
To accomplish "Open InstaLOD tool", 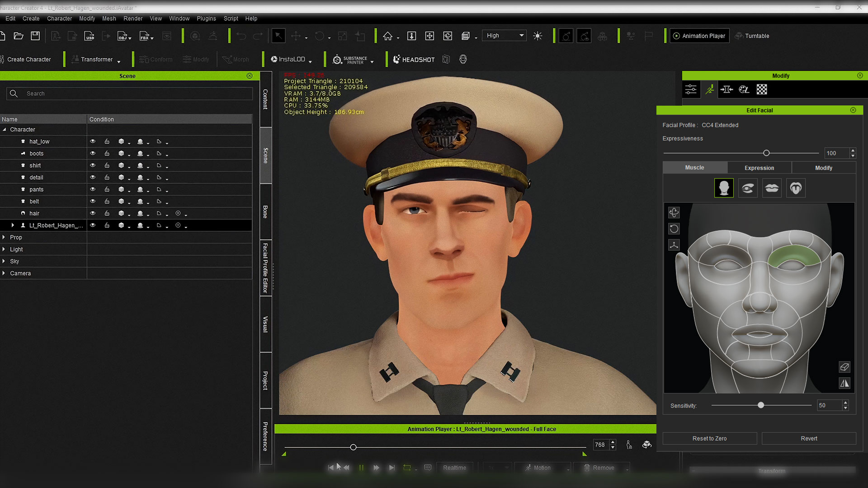I will [x=288, y=59].
